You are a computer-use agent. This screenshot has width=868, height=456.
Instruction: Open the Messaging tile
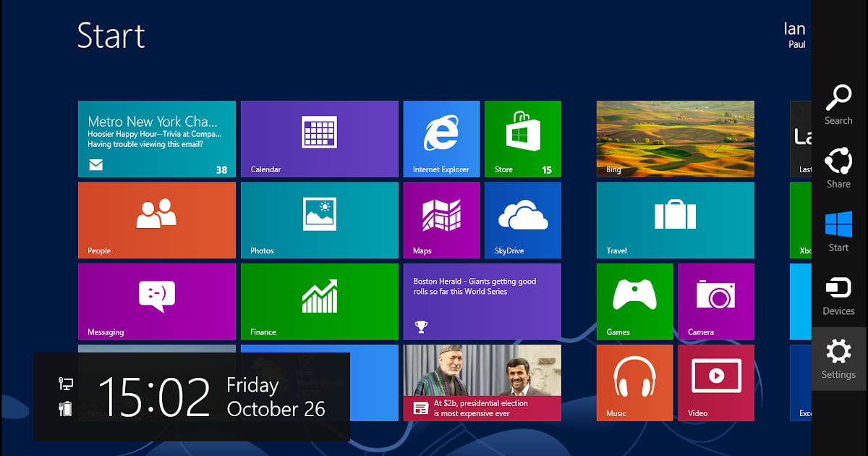[157, 301]
